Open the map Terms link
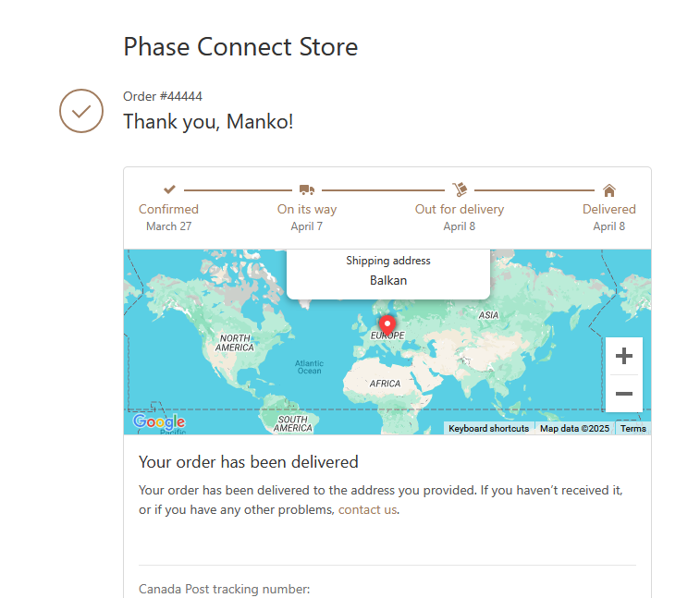Image resolution: width=700 pixels, height=598 pixels. coord(633,429)
